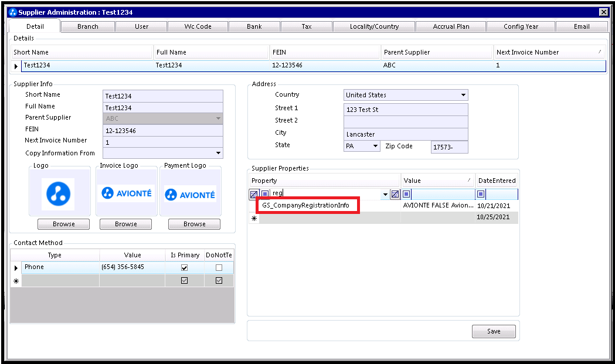Viewport: 615px width, 364px height.
Task: Click the 10/21/2021 date cell
Action: point(494,206)
